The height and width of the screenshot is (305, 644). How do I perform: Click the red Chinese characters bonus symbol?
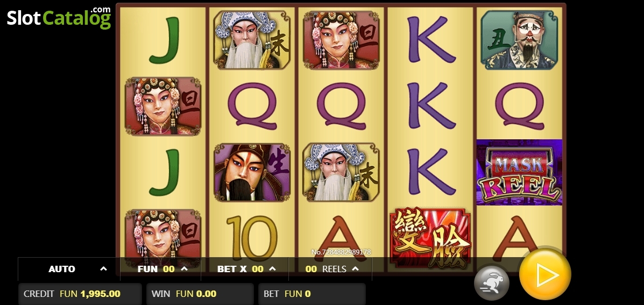(430, 238)
